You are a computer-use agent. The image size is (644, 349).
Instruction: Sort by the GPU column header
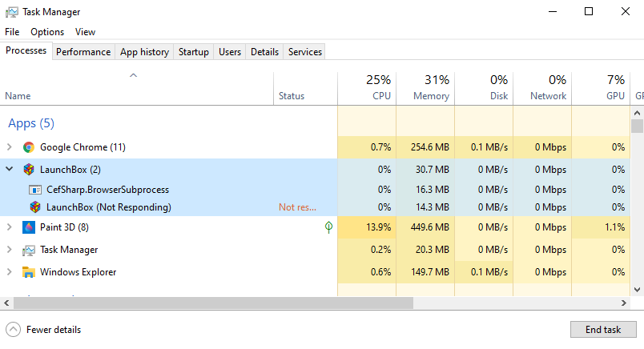tap(601, 88)
